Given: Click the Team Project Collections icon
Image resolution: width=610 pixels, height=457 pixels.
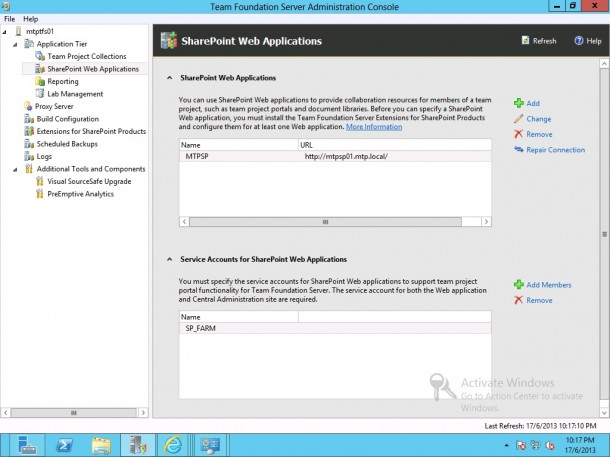Looking at the screenshot, I should pyautogui.click(x=40, y=56).
